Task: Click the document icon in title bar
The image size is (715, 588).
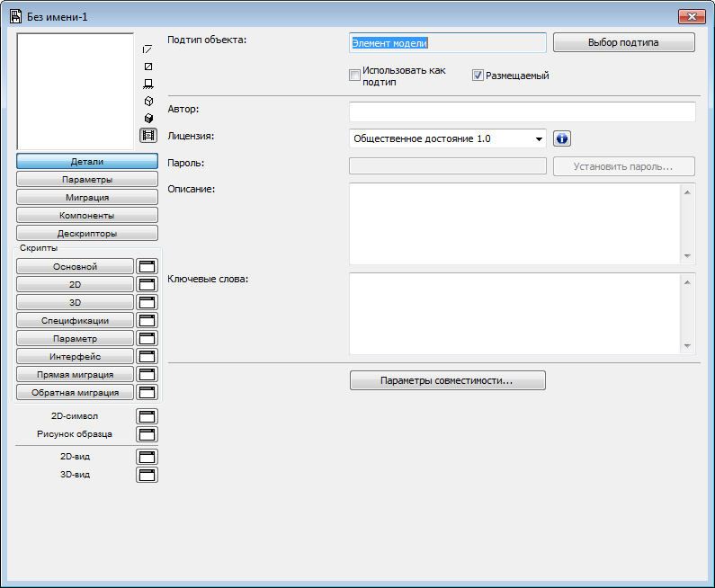Action: (15, 17)
